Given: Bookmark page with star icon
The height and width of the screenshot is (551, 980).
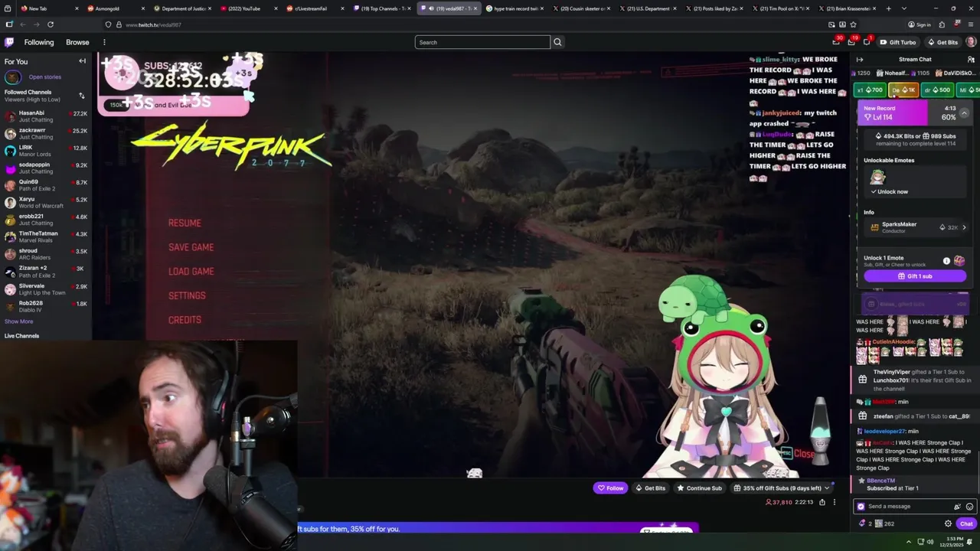Looking at the screenshot, I should pyautogui.click(x=853, y=24).
